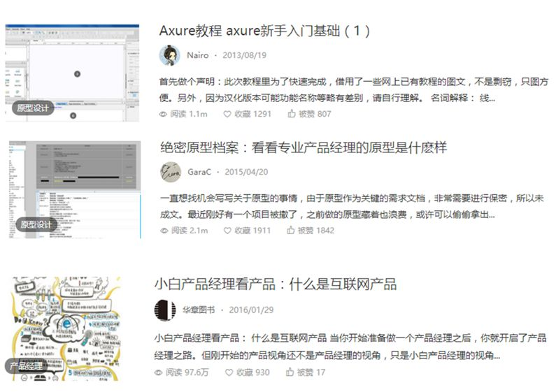Open the article titled Axure教程 axure新手入门基础（1）
This screenshot has height=392, width=556.
(x=264, y=31)
